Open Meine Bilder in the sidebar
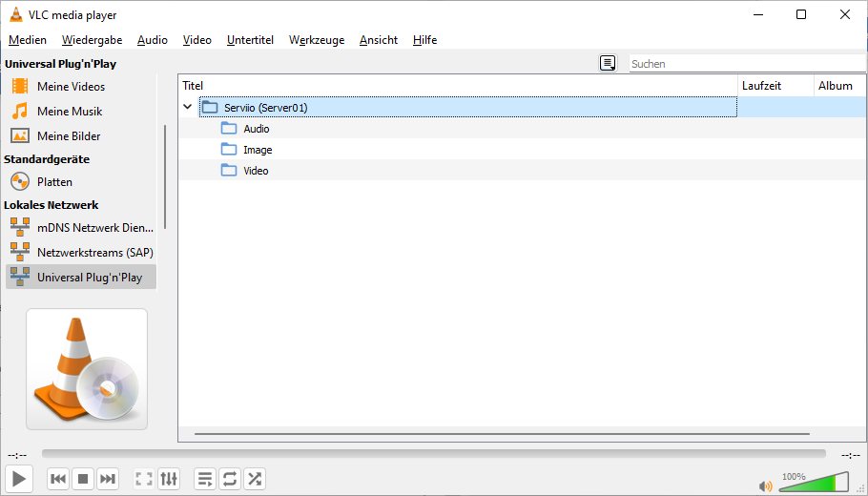Screen dimensions: 868x496 [x=81, y=135]
